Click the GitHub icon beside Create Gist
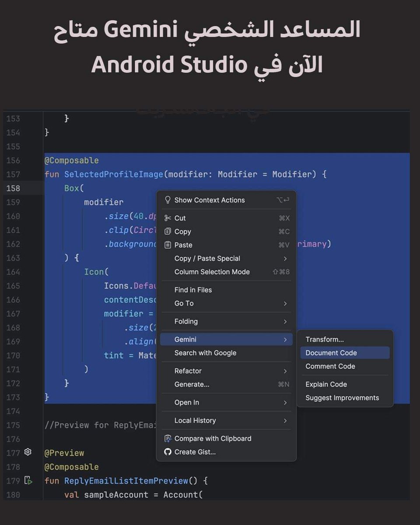This screenshot has height=525, width=420. pyautogui.click(x=168, y=452)
